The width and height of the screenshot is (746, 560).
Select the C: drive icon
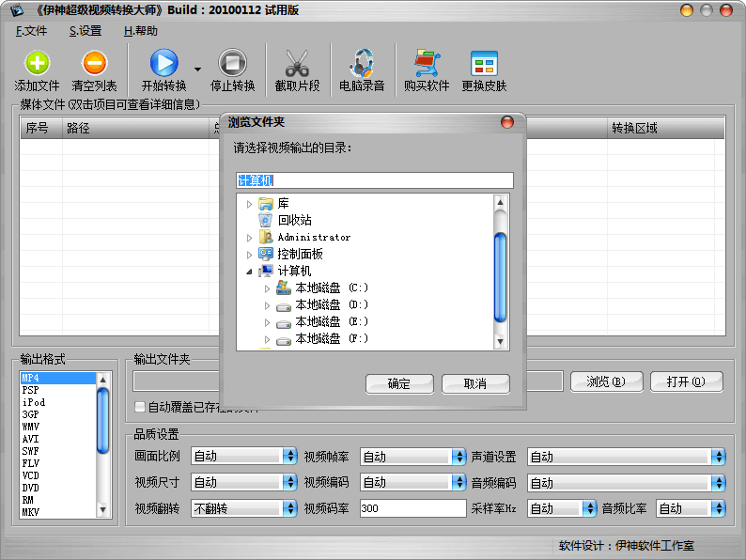coord(284,288)
